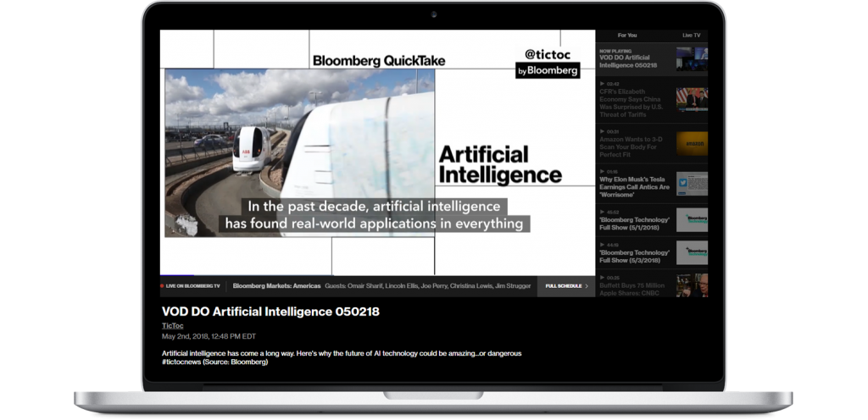Image resolution: width=868 pixels, height=420 pixels.
Task: Click the 'May 2nd, 2018, 12:48 PM EDT' date
Action: 209,336
